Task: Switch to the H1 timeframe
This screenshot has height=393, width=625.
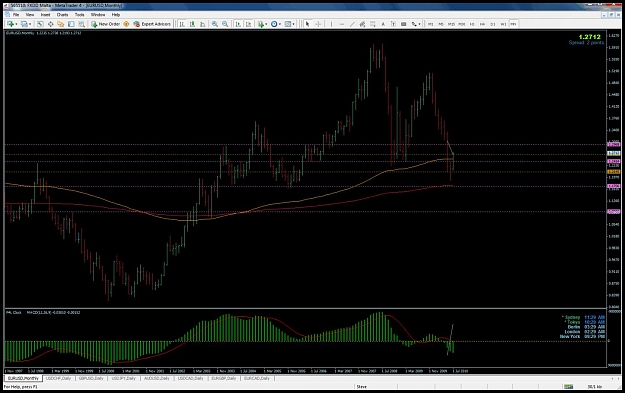Action: [472, 24]
